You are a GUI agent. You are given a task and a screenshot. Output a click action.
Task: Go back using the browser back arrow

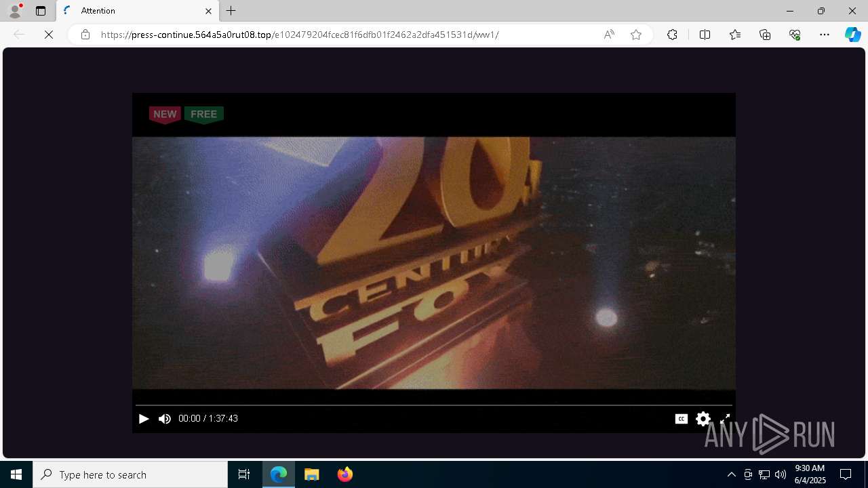[x=19, y=35]
